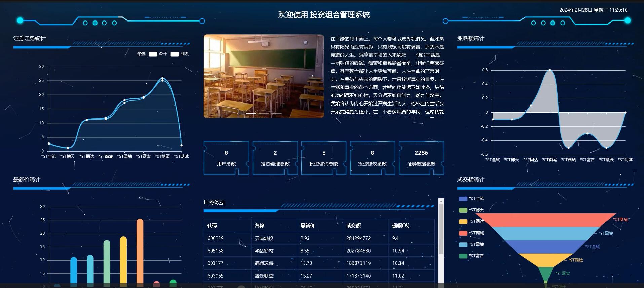Toggle *ST同达 in funnel legend
This screenshot has height=288, width=644.
[x=471, y=221]
